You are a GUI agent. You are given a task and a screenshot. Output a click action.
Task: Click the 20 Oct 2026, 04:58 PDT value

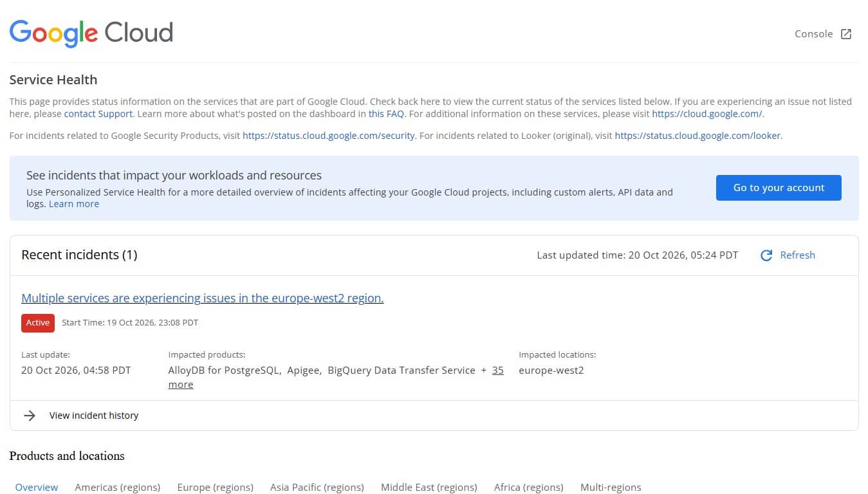[x=76, y=370]
